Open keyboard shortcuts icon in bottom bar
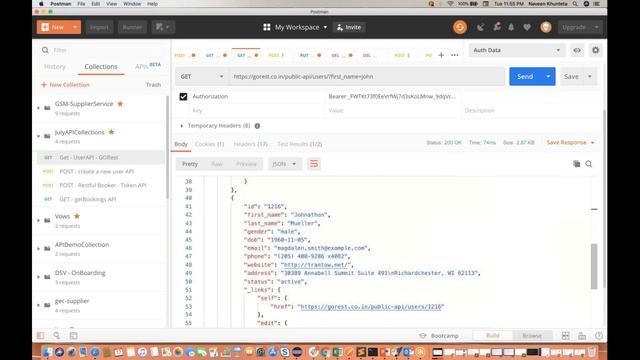Screen dimensions: 640x360 [x=582, y=336]
